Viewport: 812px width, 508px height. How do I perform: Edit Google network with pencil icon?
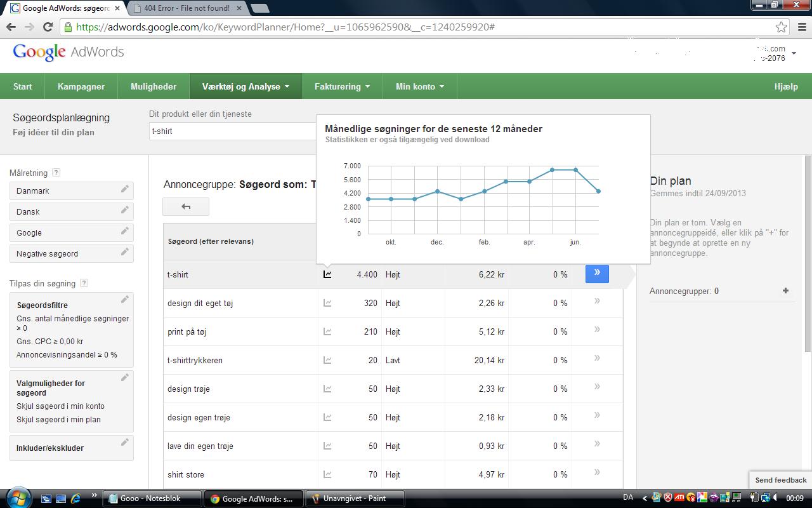[x=125, y=231]
